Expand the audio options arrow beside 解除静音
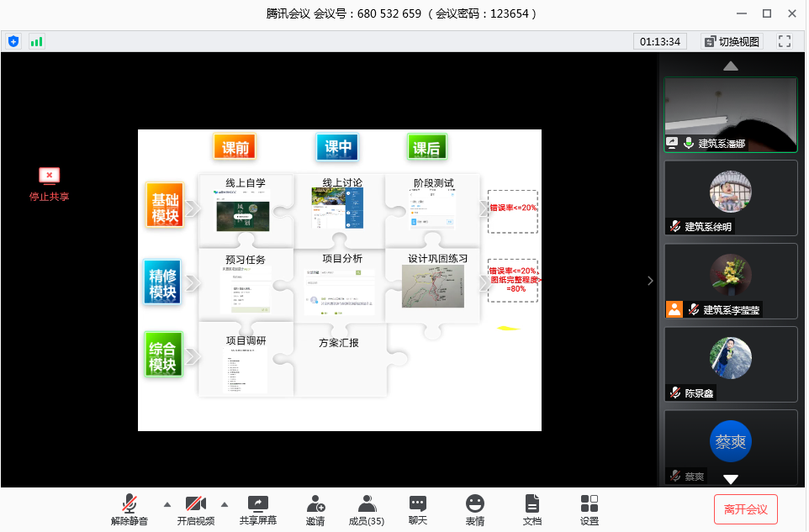Image resolution: width=809 pixels, height=532 pixels. [167, 504]
